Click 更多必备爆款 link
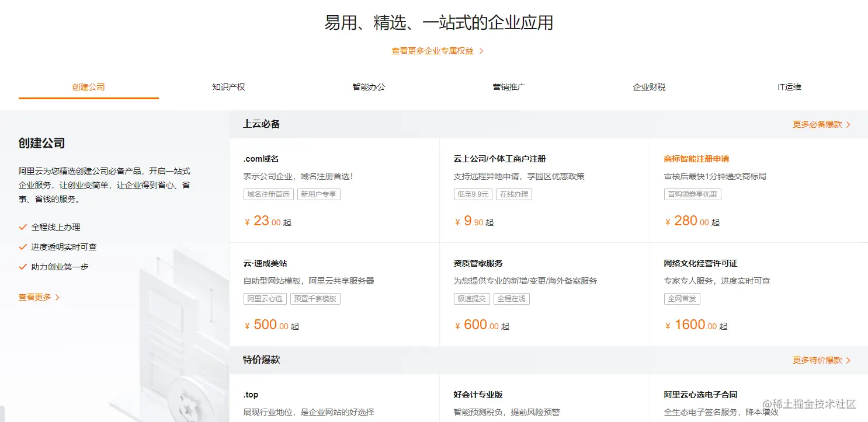This screenshot has width=868, height=422. point(817,124)
